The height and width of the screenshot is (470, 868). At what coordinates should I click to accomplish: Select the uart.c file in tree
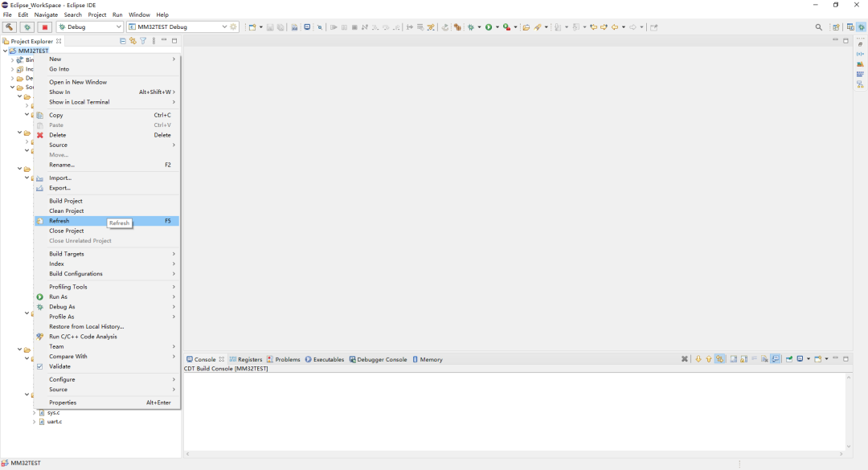click(55, 422)
